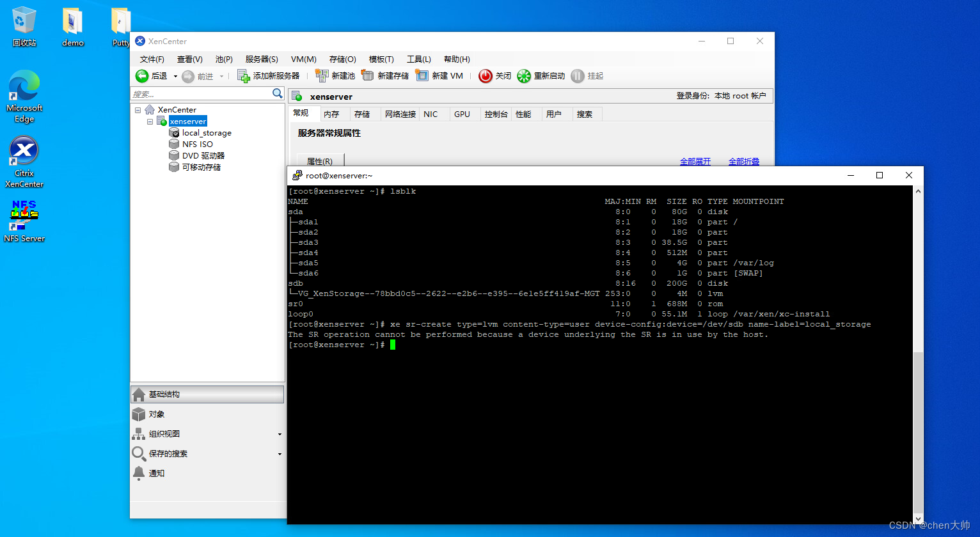Click the red 关闭 shutdown icon

486,76
